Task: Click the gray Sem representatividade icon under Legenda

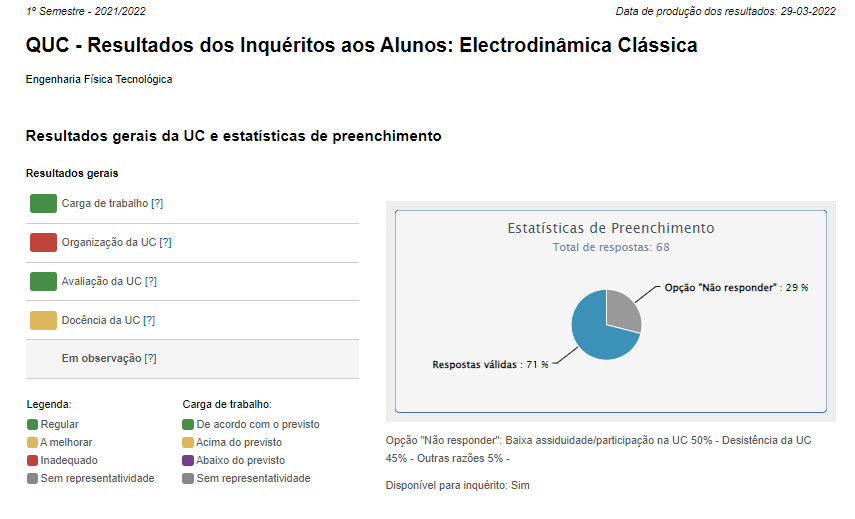Action: coord(33,479)
